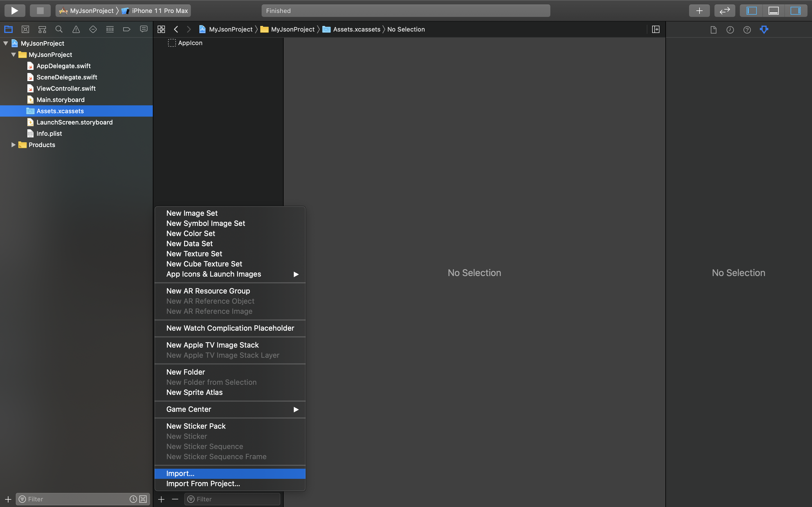Viewport: 812px width, 507px height.
Task: Expand the Products folder
Action: click(14, 145)
